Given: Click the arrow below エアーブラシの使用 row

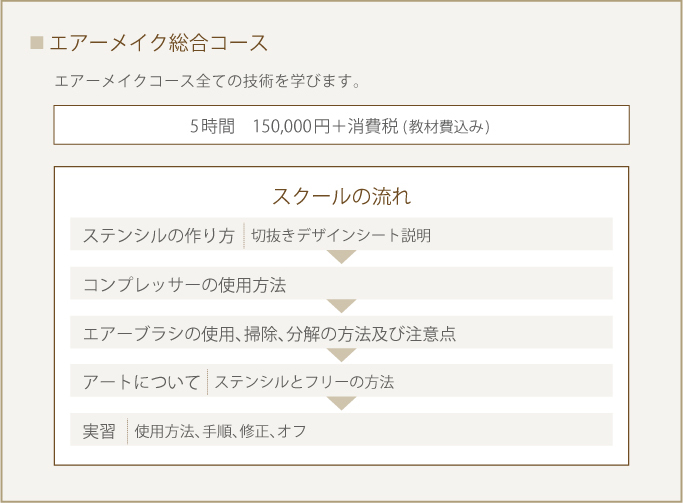Looking at the screenshot, I should [342, 355].
